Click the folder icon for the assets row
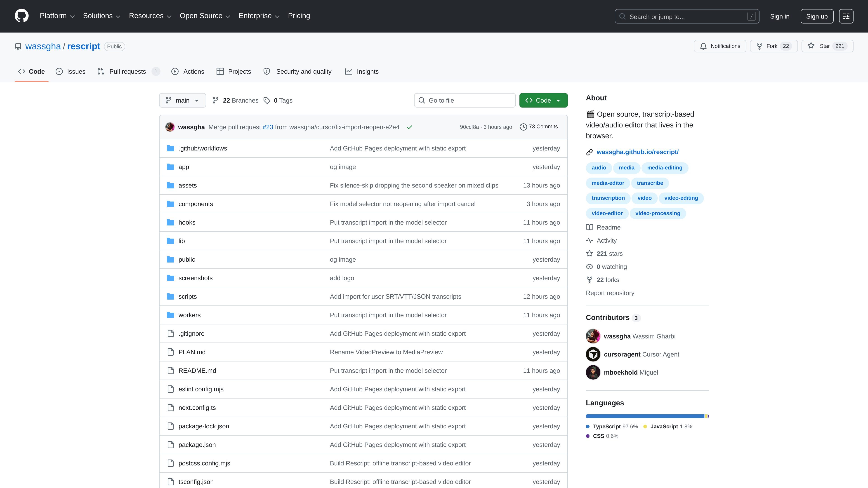Viewport: 868px width, 488px height. [170, 185]
